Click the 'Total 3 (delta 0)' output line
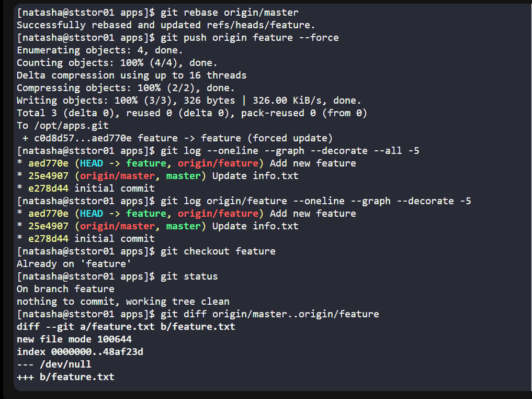 (x=191, y=113)
